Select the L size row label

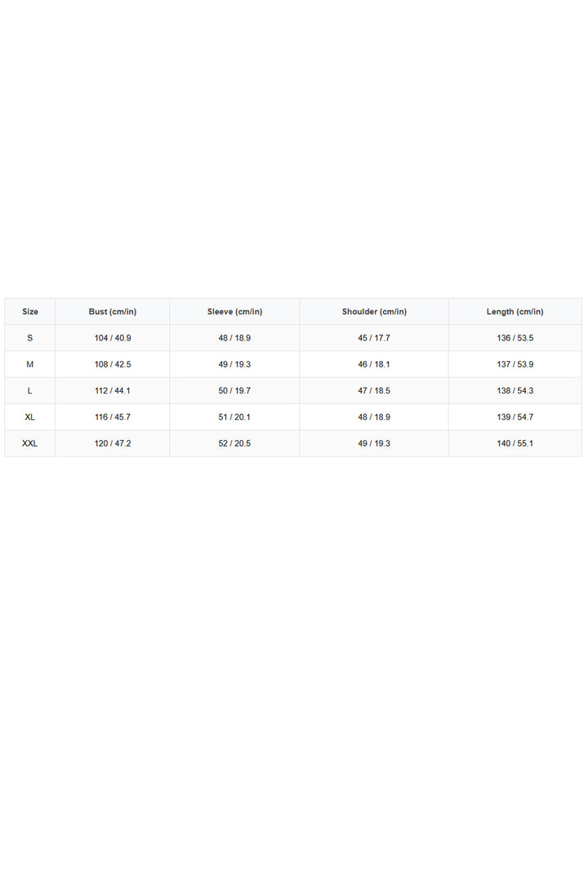tap(30, 391)
